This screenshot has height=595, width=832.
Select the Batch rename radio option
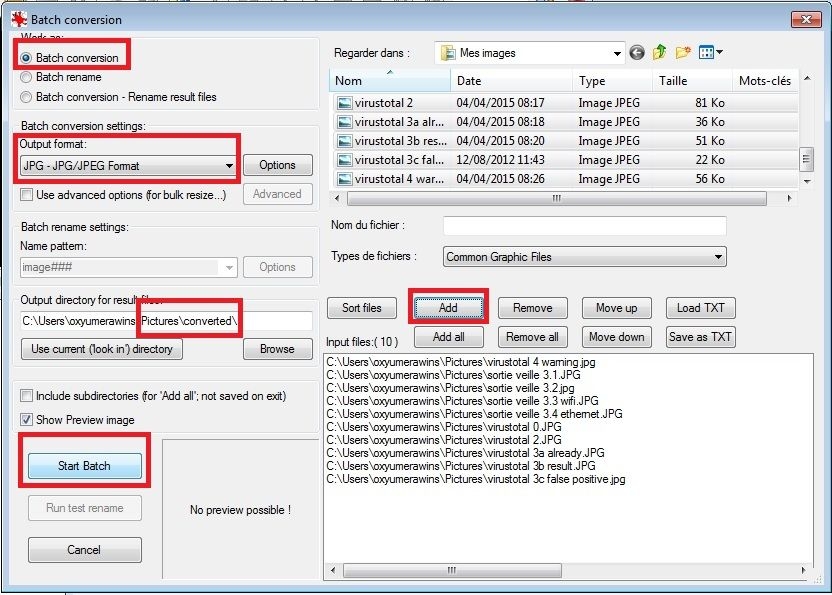[26, 77]
